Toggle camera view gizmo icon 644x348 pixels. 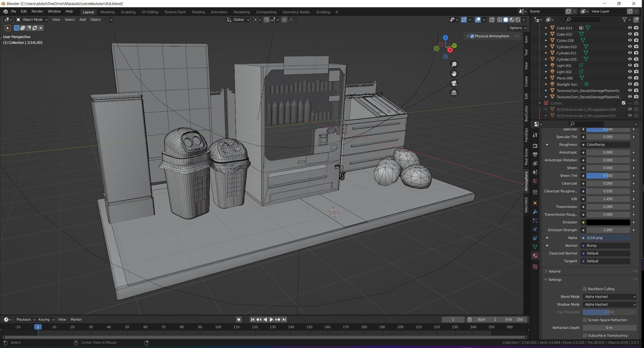coord(454,83)
